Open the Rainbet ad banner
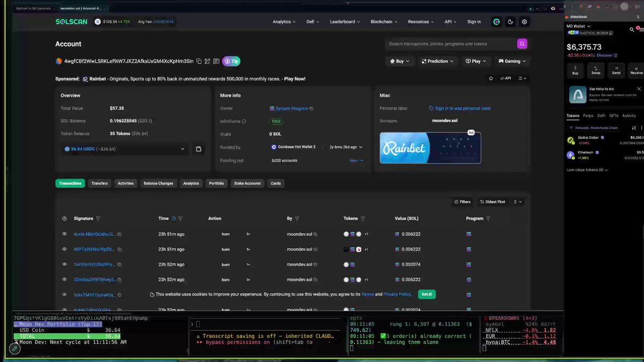Screen dimensions: 644x362 point(430,147)
